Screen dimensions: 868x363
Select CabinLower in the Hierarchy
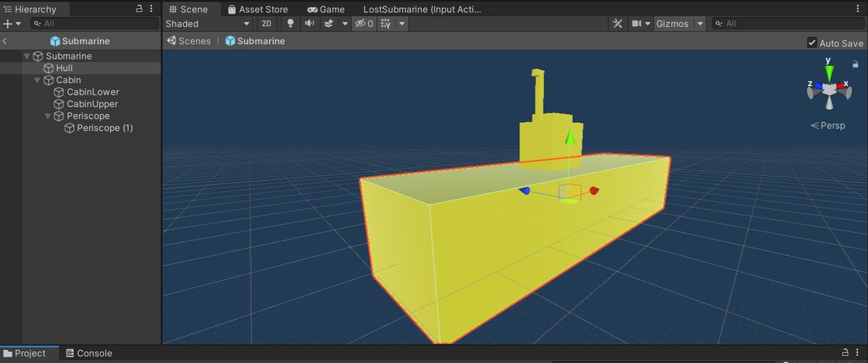pos(80,92)
